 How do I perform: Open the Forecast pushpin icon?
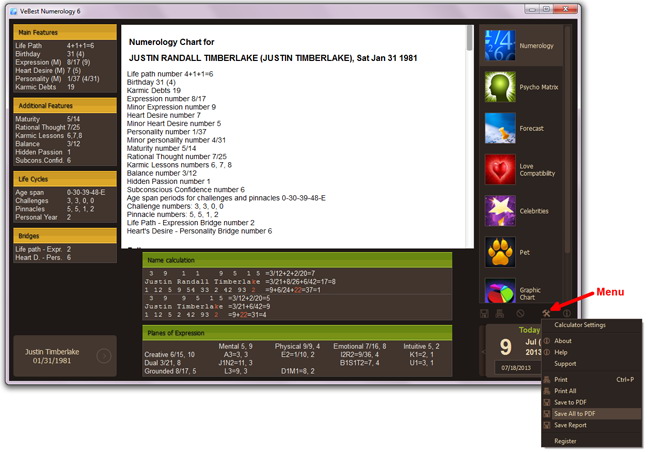coord(500,128)
